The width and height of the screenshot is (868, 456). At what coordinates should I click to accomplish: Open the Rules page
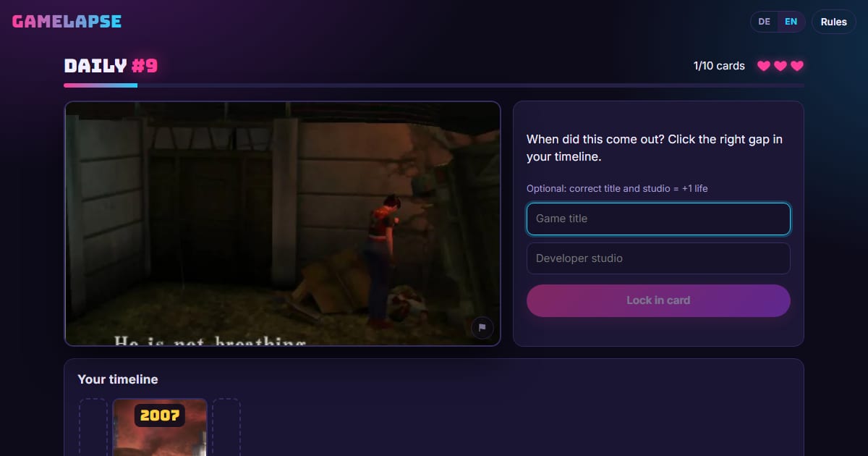tap(833, 22)
